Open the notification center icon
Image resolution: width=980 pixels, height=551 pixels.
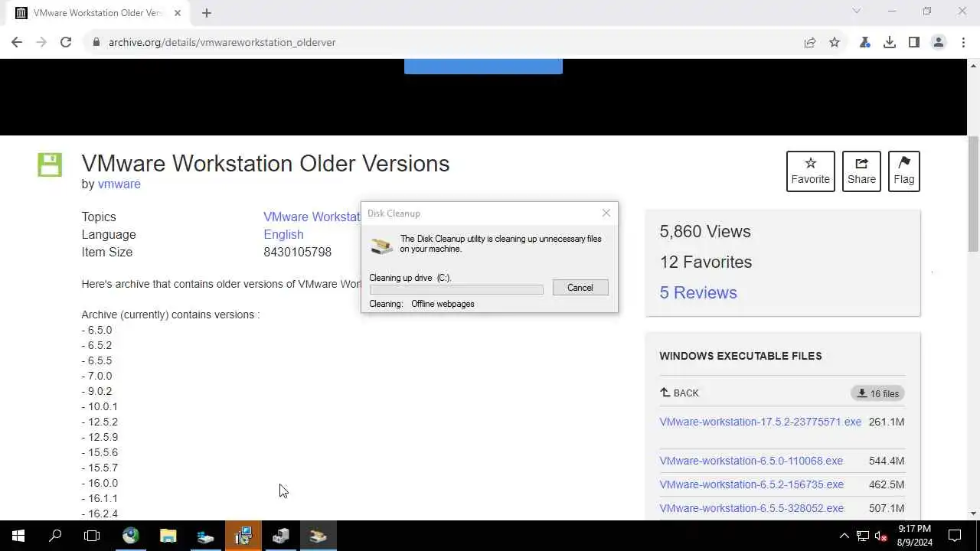click(955, 536)
